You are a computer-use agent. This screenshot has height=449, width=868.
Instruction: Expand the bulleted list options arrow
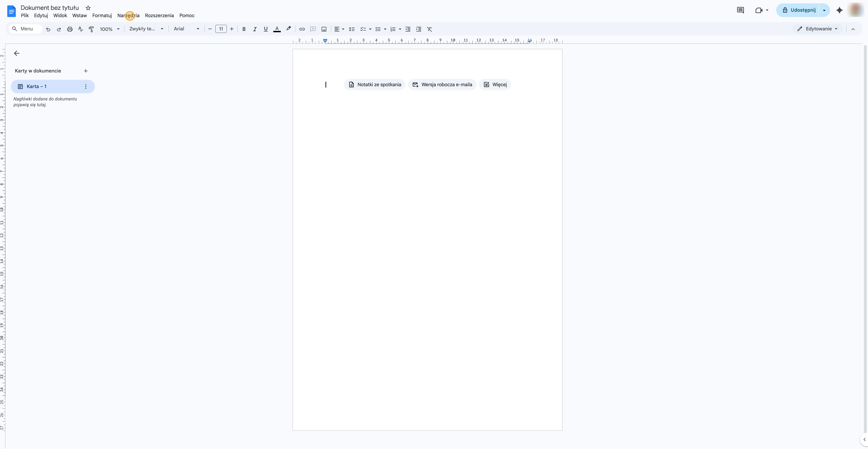(385, 29)
